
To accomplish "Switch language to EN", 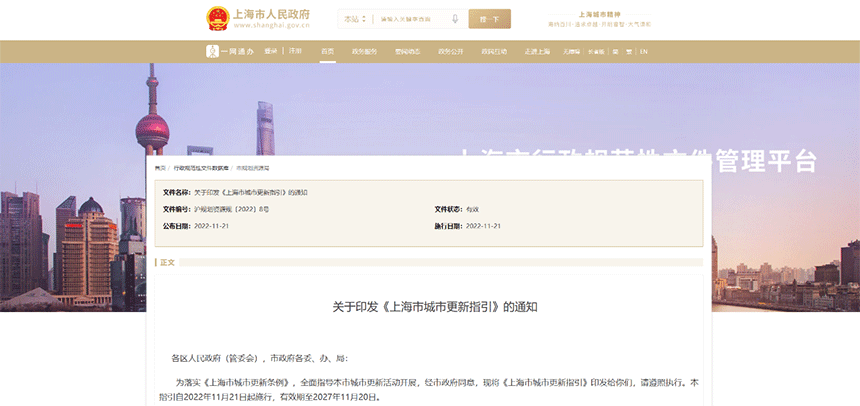I will pos(644,51).
